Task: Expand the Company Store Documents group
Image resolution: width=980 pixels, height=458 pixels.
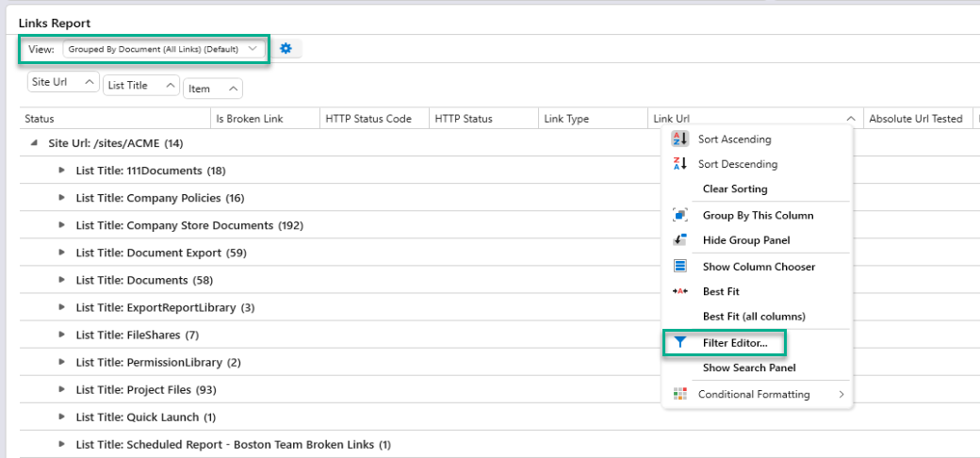Action: pos(62,225)
